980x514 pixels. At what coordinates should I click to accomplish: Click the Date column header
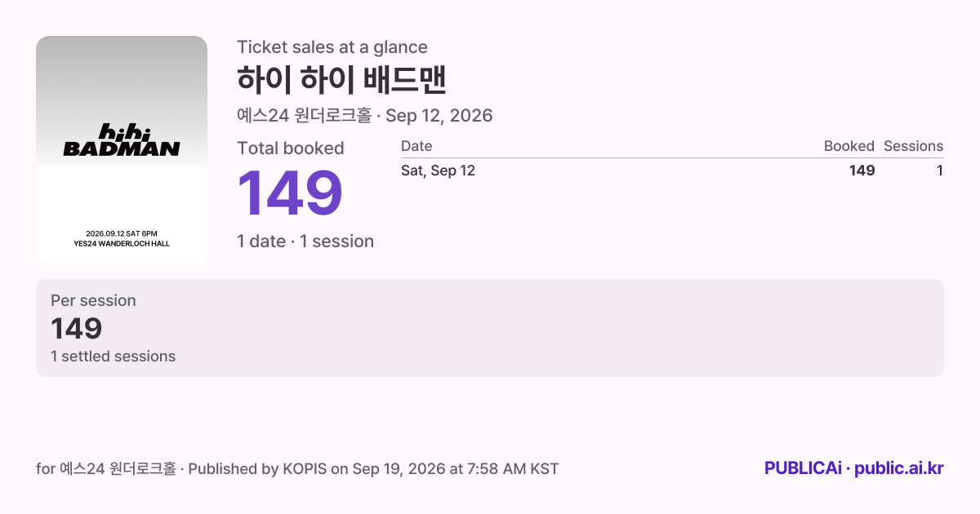pos(416,146)
